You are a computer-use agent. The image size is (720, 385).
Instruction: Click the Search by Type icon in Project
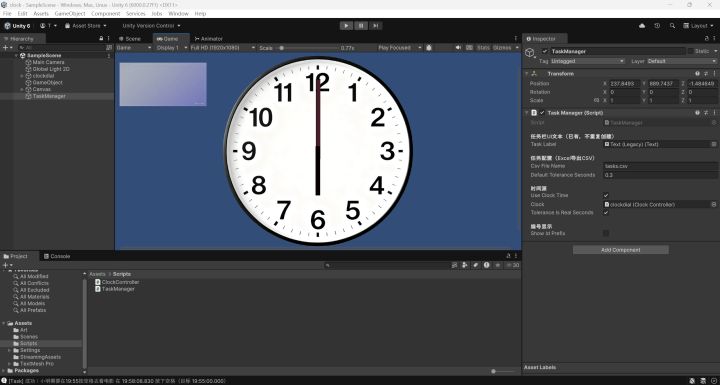coord(465,265)
